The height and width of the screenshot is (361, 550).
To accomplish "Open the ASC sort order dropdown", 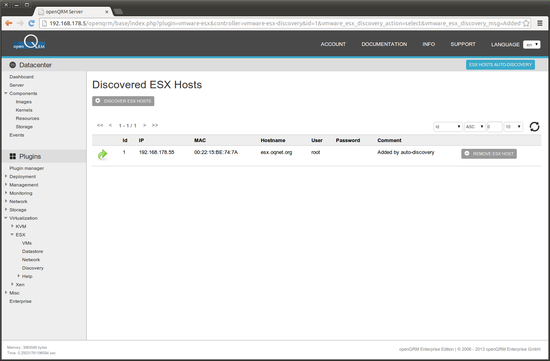I will (x=475, y=127).
